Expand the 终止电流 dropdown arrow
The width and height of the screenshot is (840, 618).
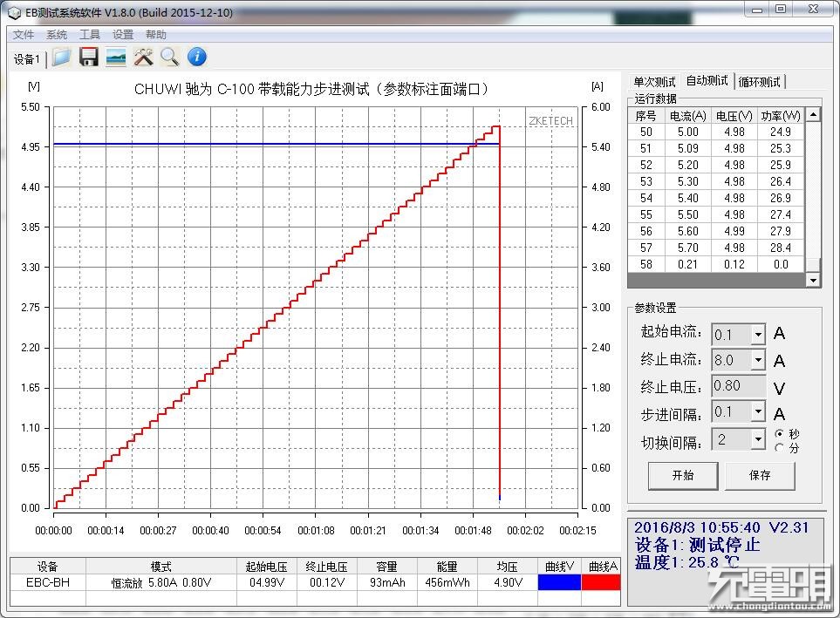pyautogui.click(x=758, y=360)
